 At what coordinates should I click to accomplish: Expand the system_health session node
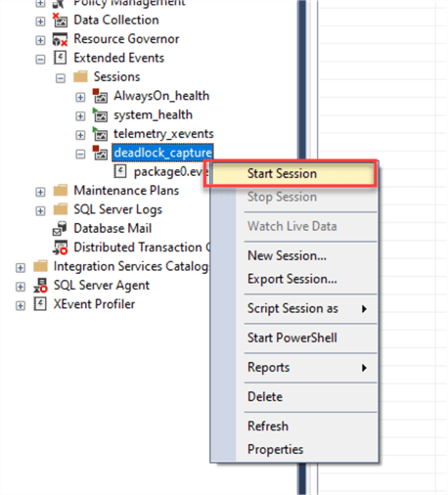coord(80,116)
